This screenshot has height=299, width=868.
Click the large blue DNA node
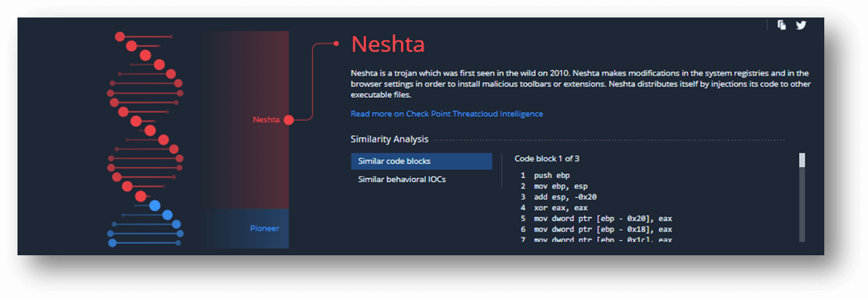click(x=155, y=205)
